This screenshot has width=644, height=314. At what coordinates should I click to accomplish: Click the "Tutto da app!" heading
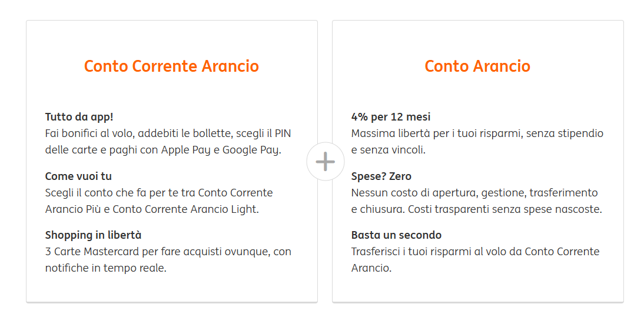[79, 117]
